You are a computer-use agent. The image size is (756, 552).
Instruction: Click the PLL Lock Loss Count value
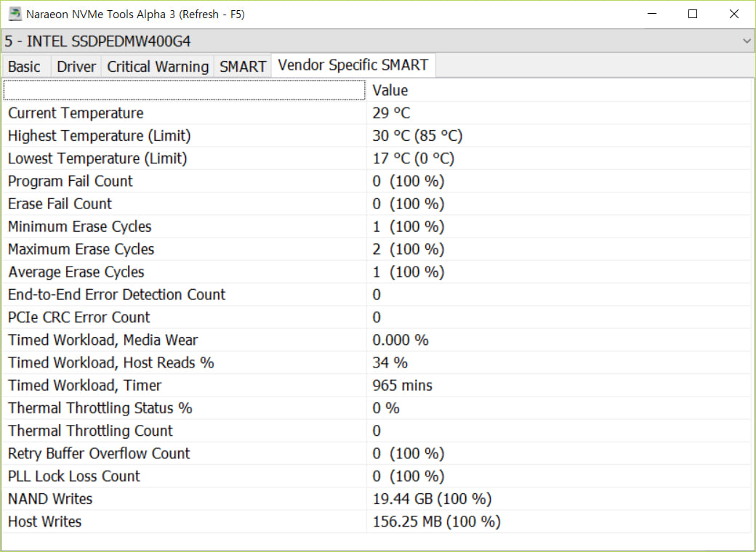[x=409, y=476]
